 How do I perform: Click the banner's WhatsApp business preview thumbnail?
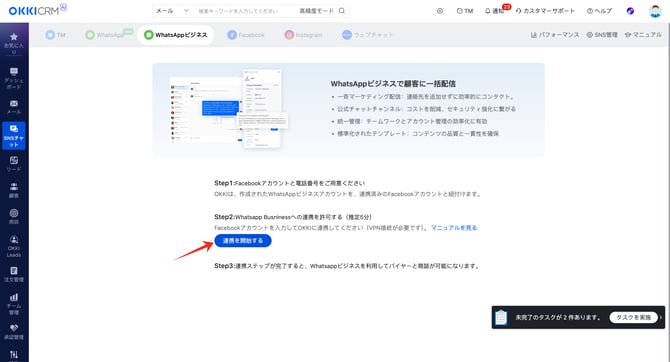pos(229,109)
